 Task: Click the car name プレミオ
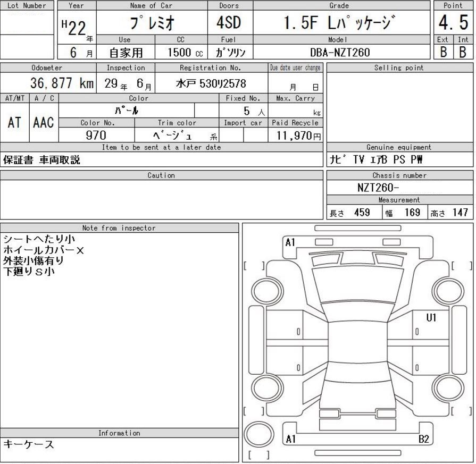point(152,23)
